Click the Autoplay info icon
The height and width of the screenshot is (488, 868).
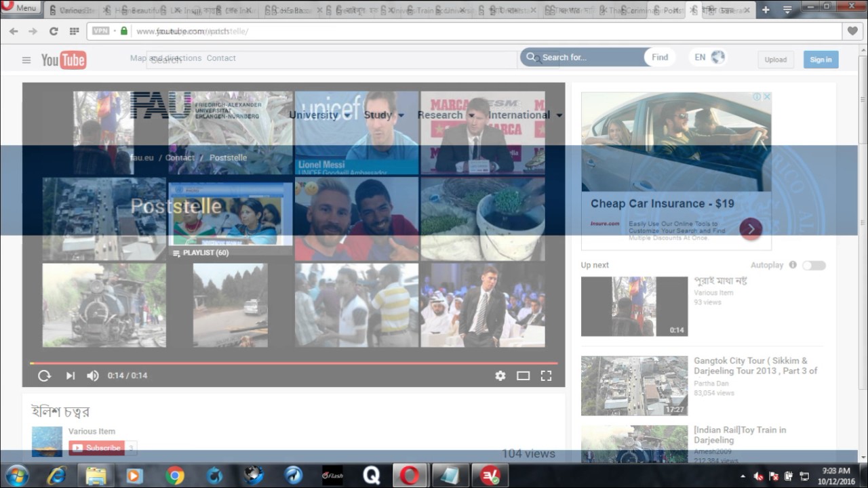click(x=792, y=265)
